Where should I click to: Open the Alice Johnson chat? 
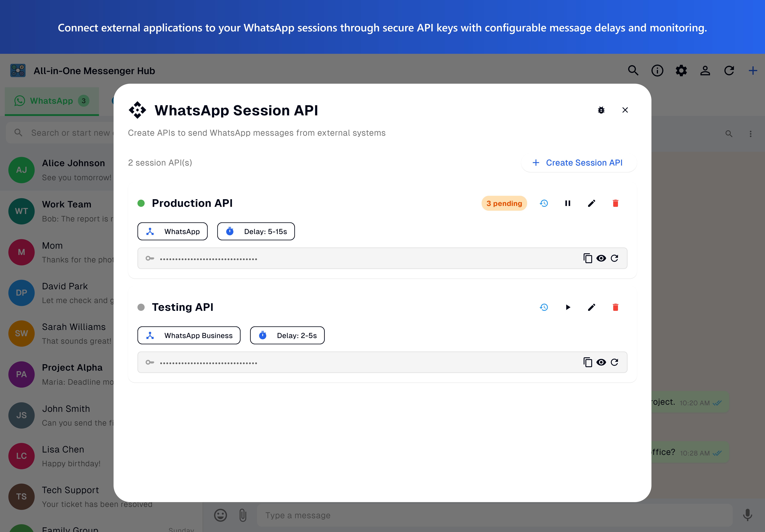pos(57,170)
